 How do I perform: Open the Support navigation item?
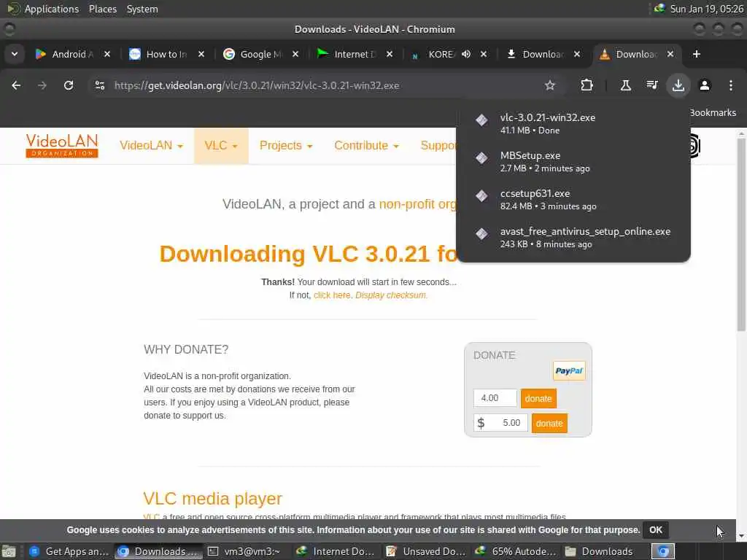pyautogui.click(x=438, y=146)
